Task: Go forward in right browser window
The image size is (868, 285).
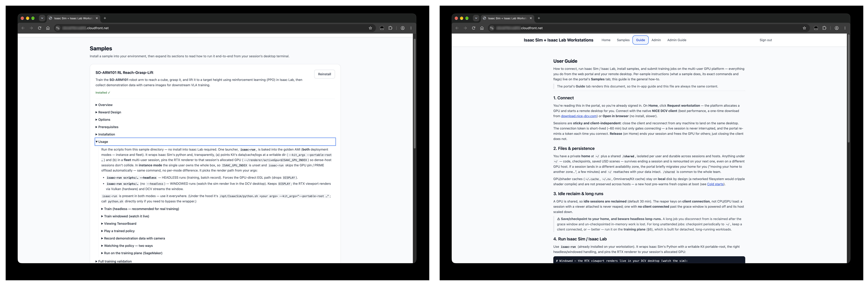Action: (465, 28)
